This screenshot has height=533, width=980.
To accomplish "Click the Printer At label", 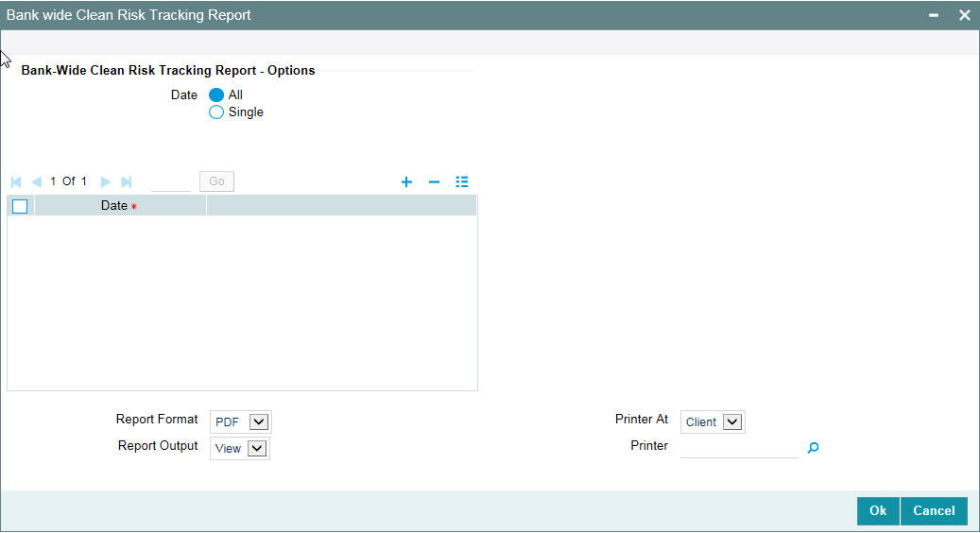I will click(642, 420).
